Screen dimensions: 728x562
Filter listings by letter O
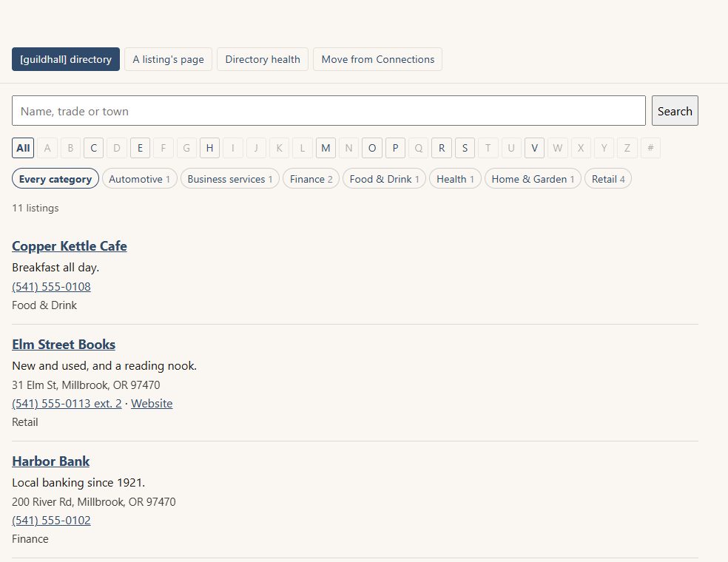point(372,148)
